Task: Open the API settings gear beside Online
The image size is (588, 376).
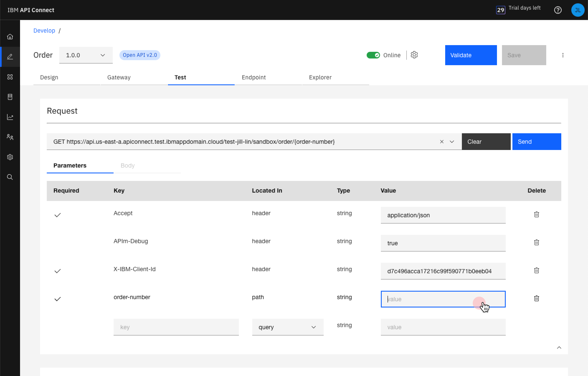Action: tap(414, 55)
